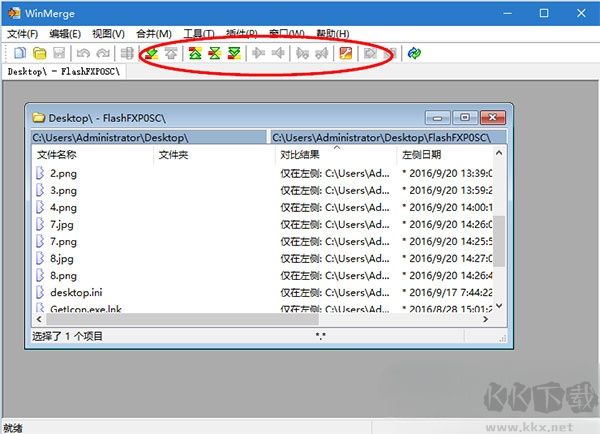Refresh the comparison with green arrows icon
Image resolution: width=600 pixels, height=434 pixels.
[x=414, y=53]
